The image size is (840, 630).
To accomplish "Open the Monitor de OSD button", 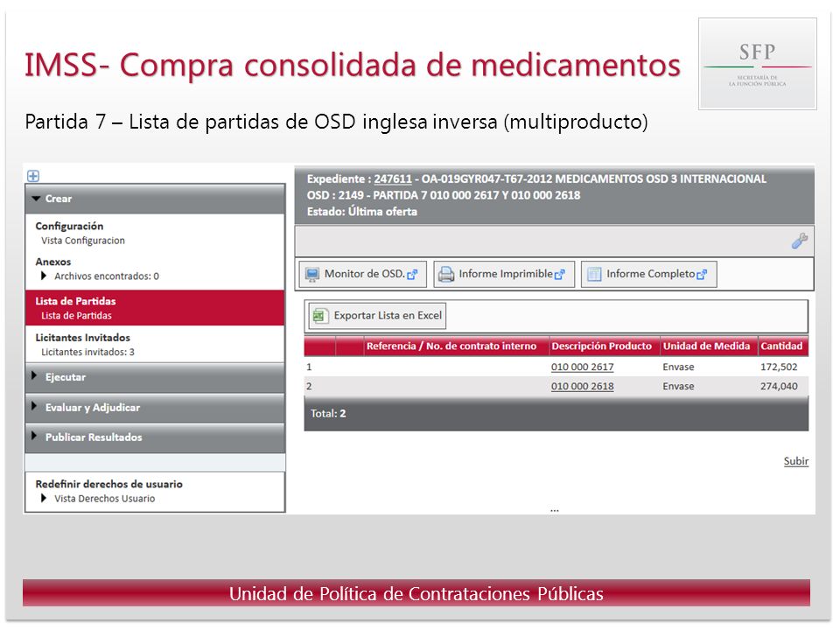I will pyautogui.click(x=362, y=274).
